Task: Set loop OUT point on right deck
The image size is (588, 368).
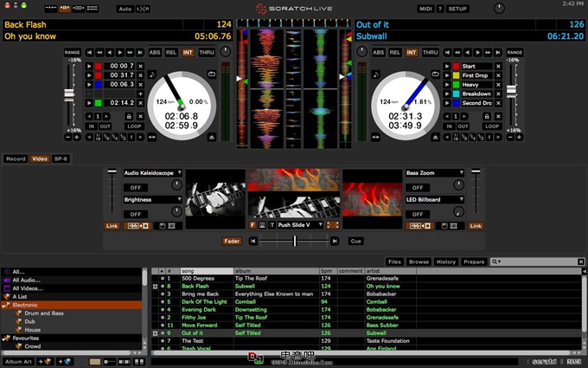Action: (x=463, y=126)
